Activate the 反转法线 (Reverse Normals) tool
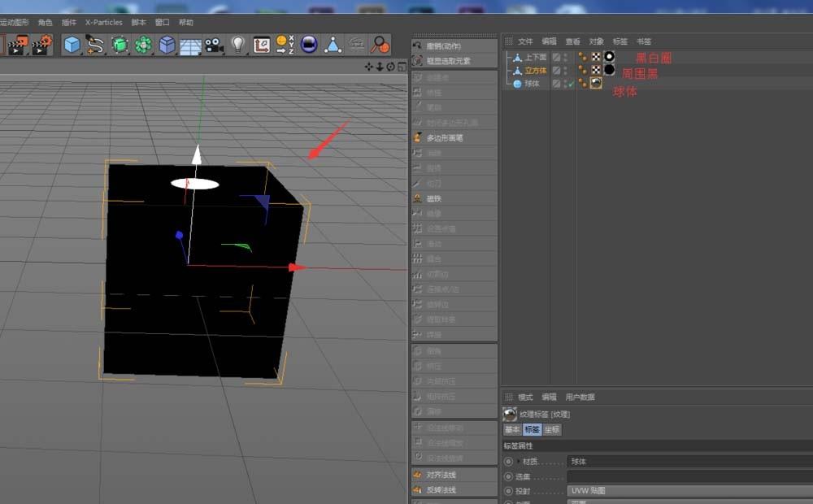 [x=446, y=489]
